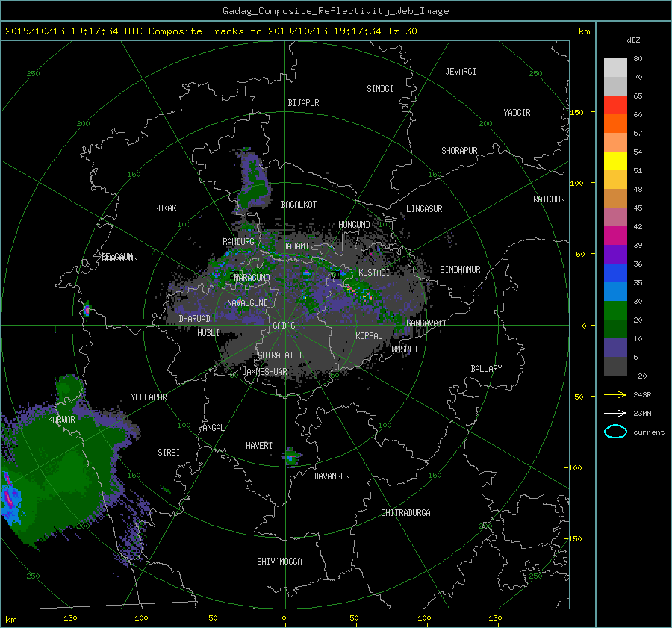The image size is (672, 628).
Task: Select the pink 45-42 dBZ color swatch
Action: (x=615, y=217)
